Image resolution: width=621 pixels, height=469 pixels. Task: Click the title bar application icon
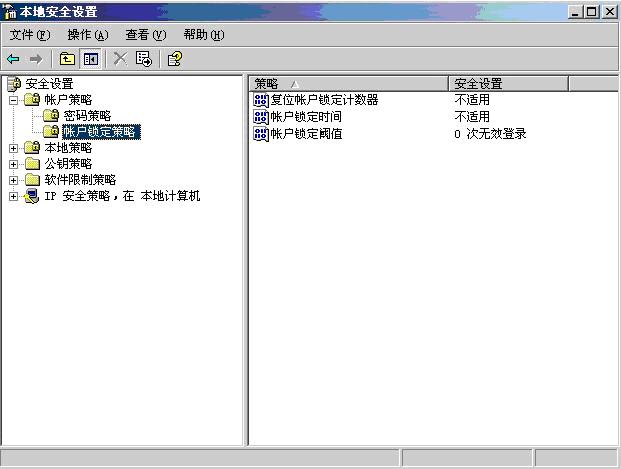click(9, 11)
